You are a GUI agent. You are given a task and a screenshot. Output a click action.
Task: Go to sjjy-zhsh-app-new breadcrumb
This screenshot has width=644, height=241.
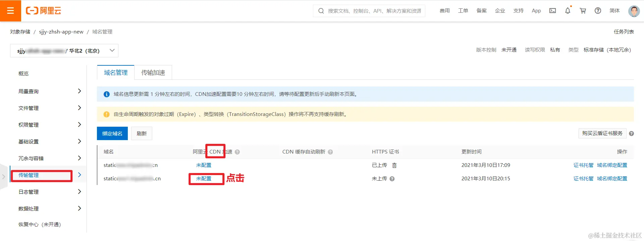[61, 32]
